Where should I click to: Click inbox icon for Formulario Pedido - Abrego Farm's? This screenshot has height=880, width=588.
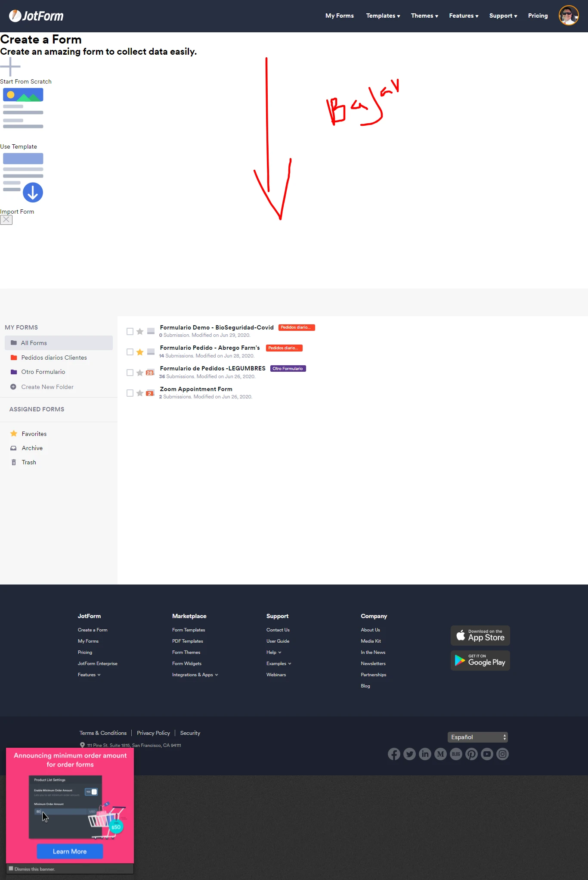pyautogui.click(x=151, y=351)
